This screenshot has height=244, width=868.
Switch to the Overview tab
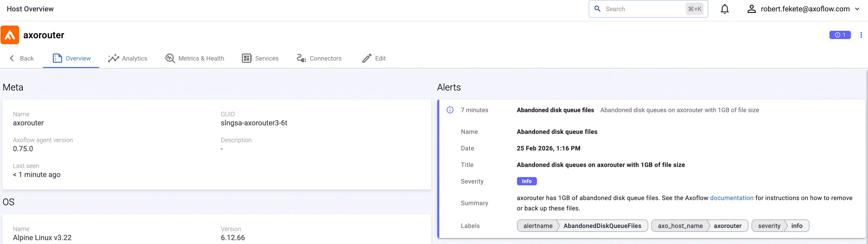71,58
